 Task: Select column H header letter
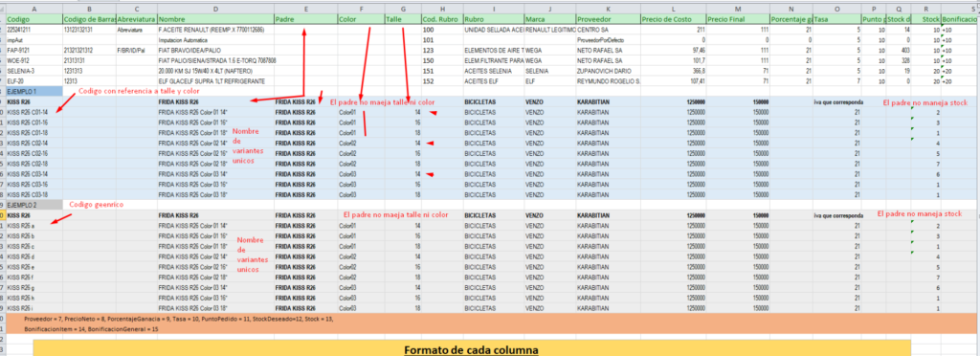(442, 10)
